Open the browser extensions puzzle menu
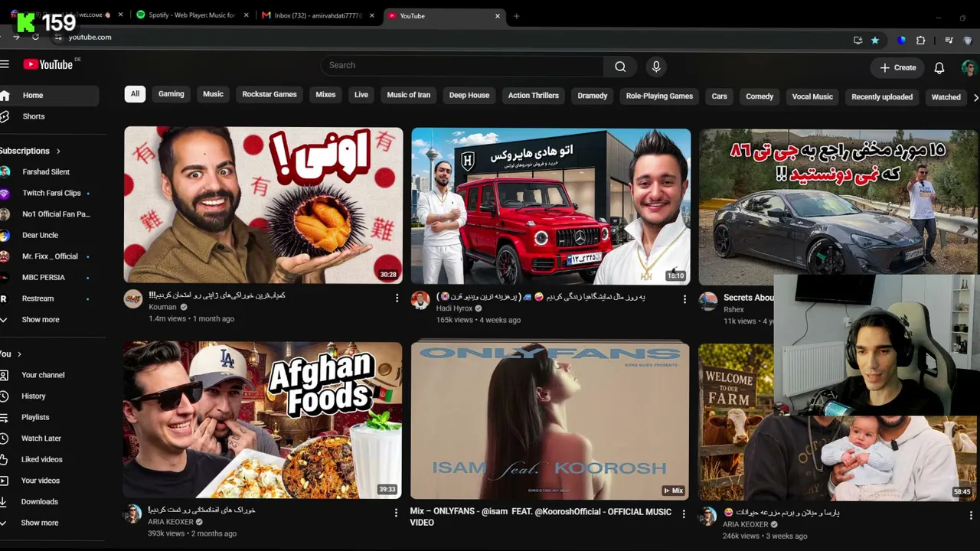980x551 pixels. coord(920,40)
